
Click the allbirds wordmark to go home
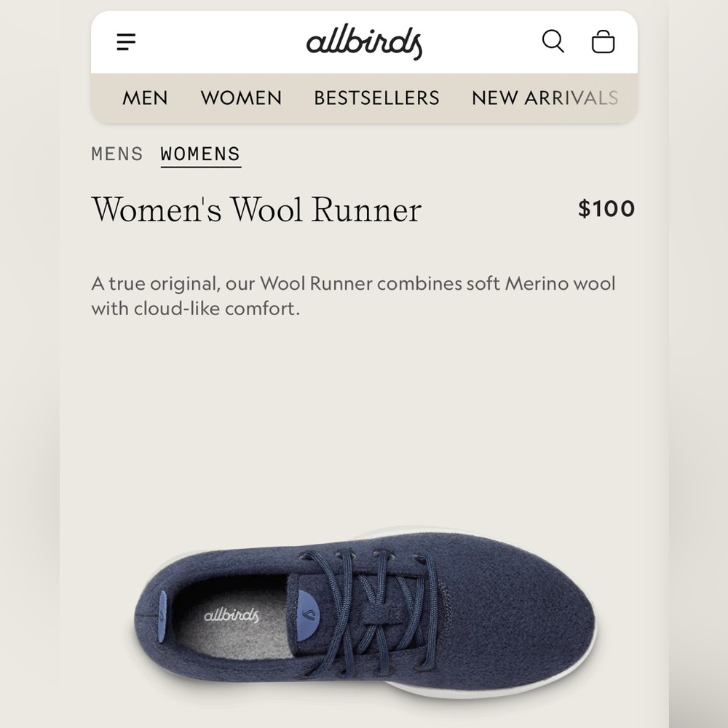coord(364,41)
